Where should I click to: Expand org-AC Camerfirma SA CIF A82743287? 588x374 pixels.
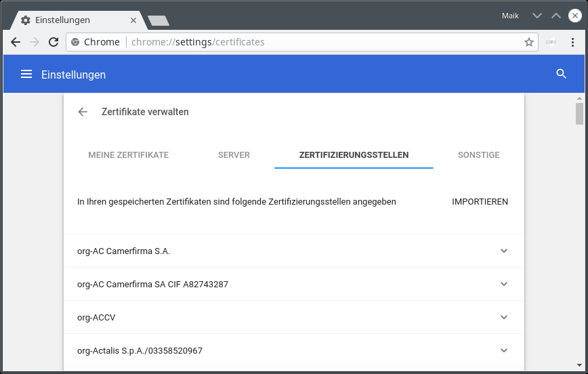click(503, 284)
